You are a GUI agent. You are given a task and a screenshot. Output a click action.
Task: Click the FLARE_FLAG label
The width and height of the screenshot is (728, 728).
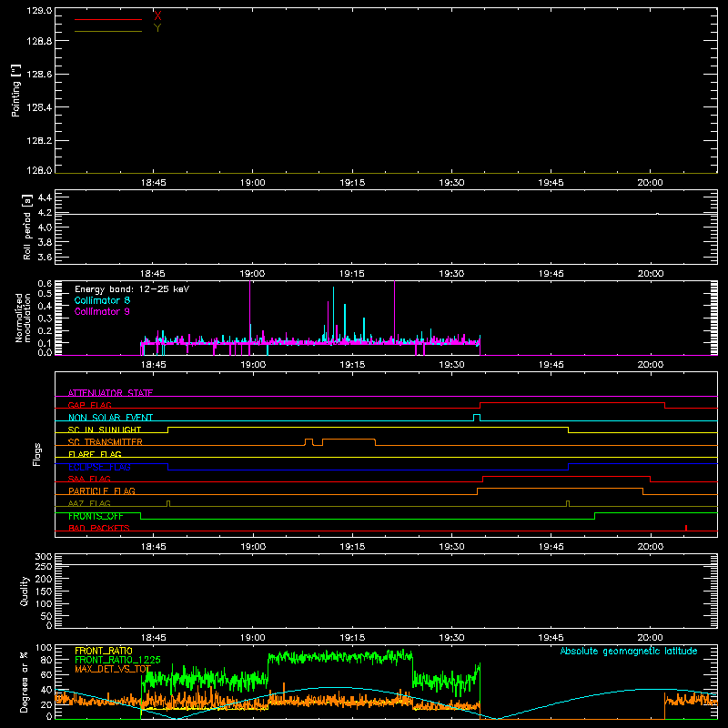[95, 454]
